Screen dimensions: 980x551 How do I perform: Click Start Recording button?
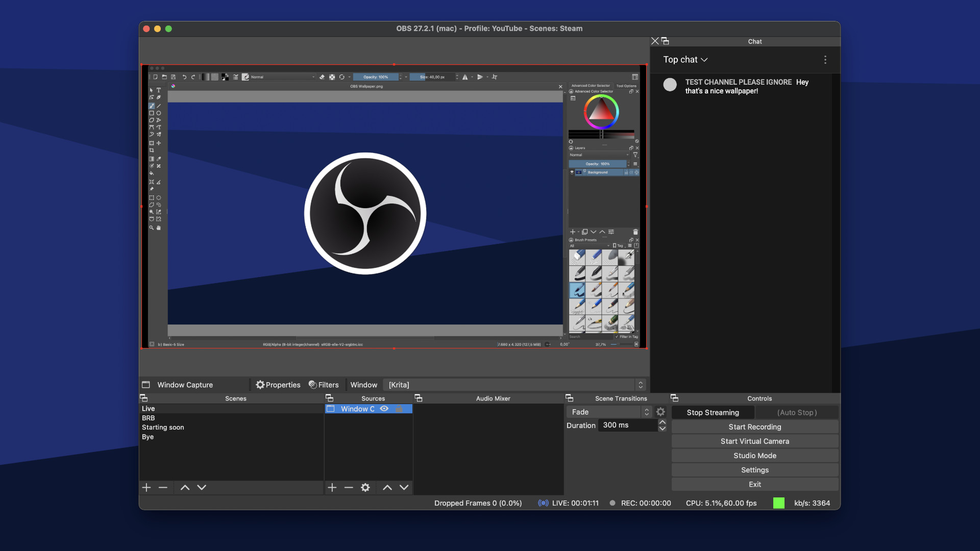(x=754, y=427)
